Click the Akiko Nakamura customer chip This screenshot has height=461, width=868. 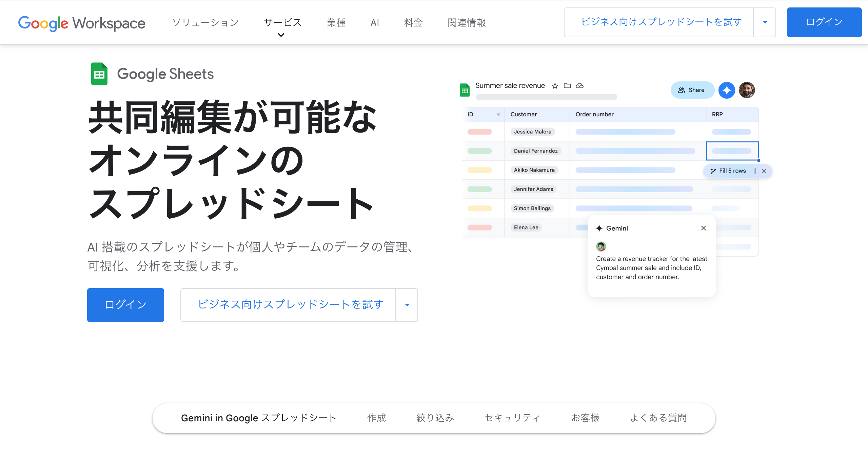[x=534, y=170]
